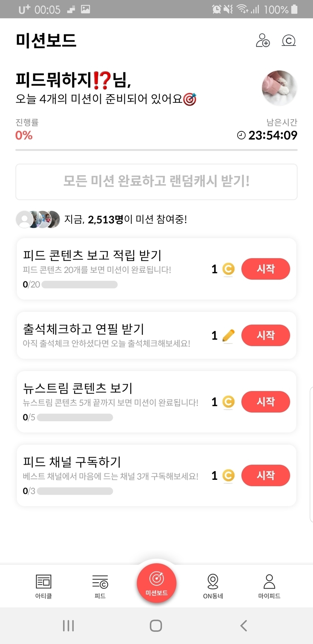The image size is (313, 644).
Task: Open the 아티클 tab
Action: pyautogui.click(x=43, y=586)
